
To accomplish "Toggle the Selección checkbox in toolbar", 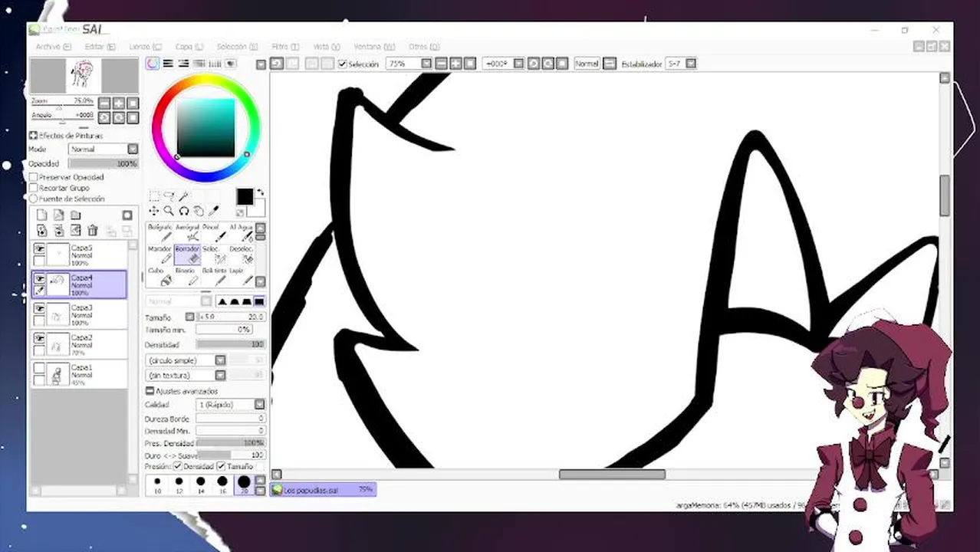I will click(x=343, y=64).
